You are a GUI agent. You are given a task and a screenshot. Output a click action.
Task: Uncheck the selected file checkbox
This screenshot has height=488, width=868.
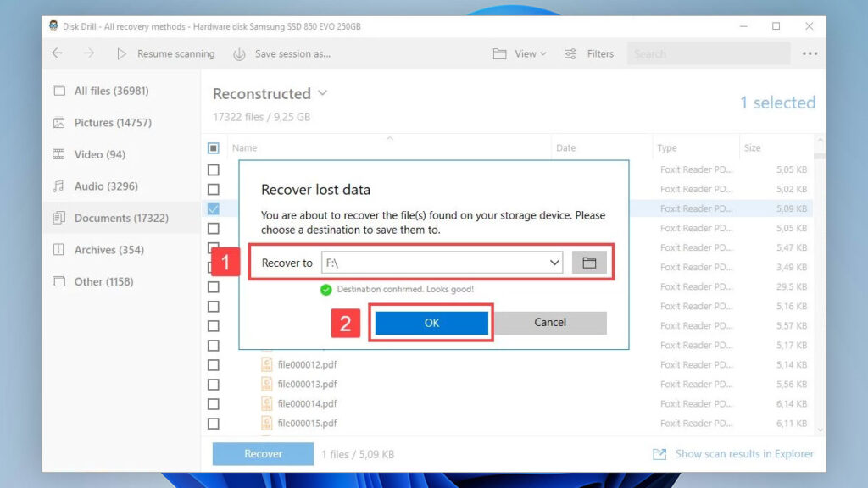(x=214, y=208)
